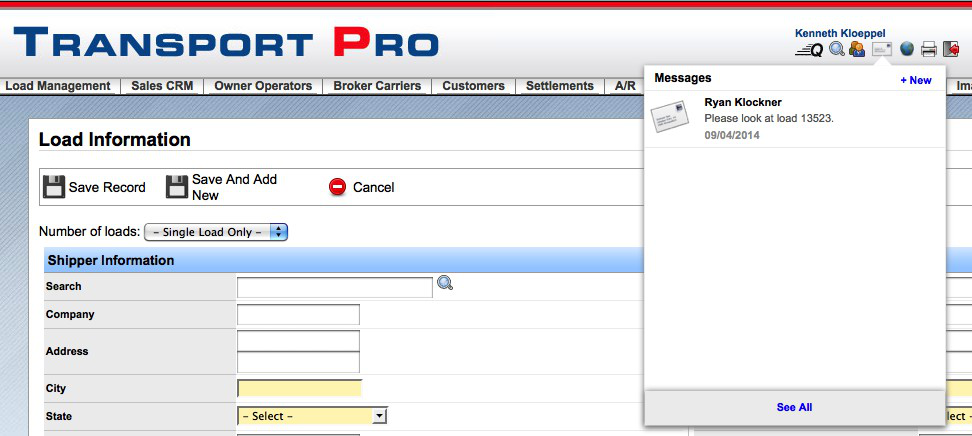Click the Save Record floppy disk icon
The image size is (972, 436).
pyautogui.click(x=54, y=187)
